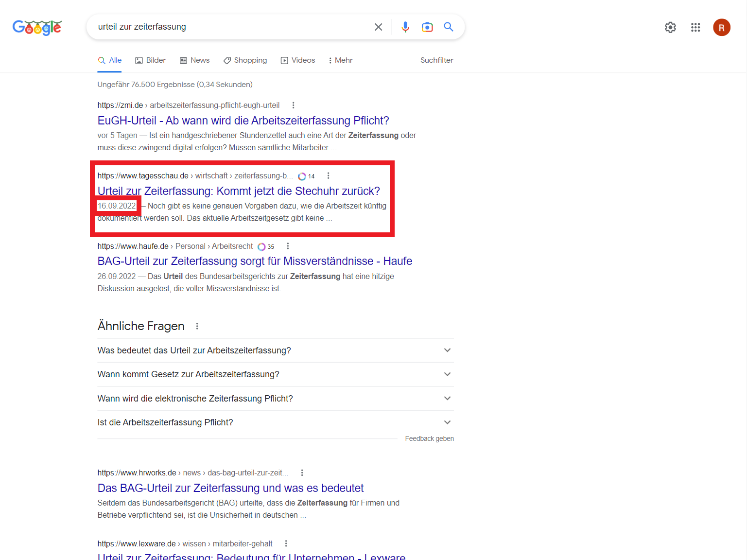747x560 pixels.
Task: Open account avatar R
Action: [x=722, y=27]
